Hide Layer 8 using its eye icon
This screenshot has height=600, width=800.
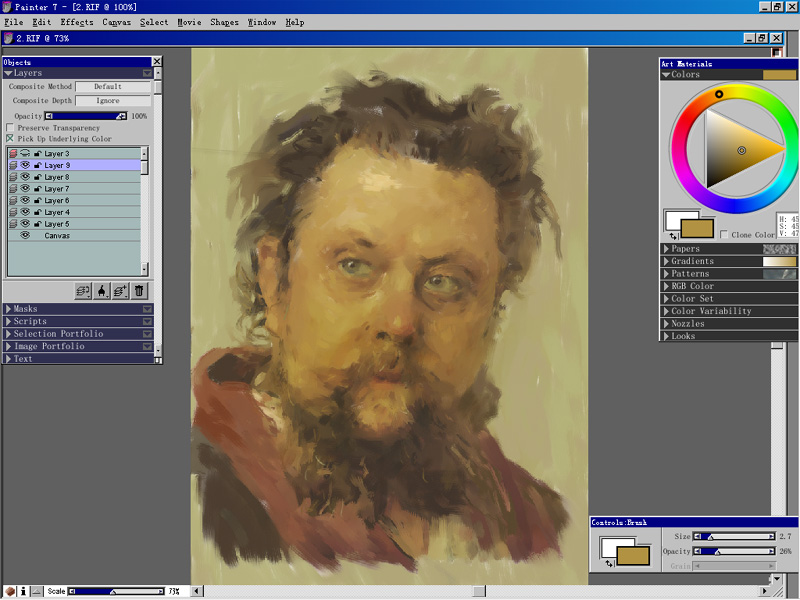pos(25,177)
